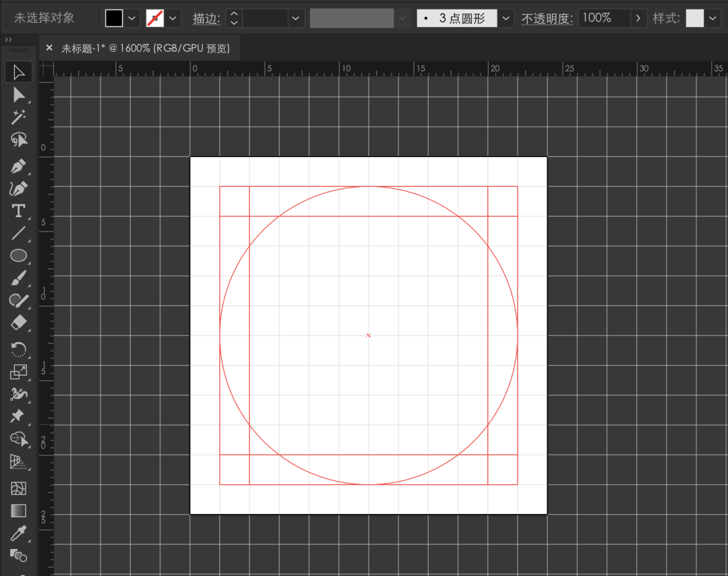Select the Ellipse tool

point(19,256)
